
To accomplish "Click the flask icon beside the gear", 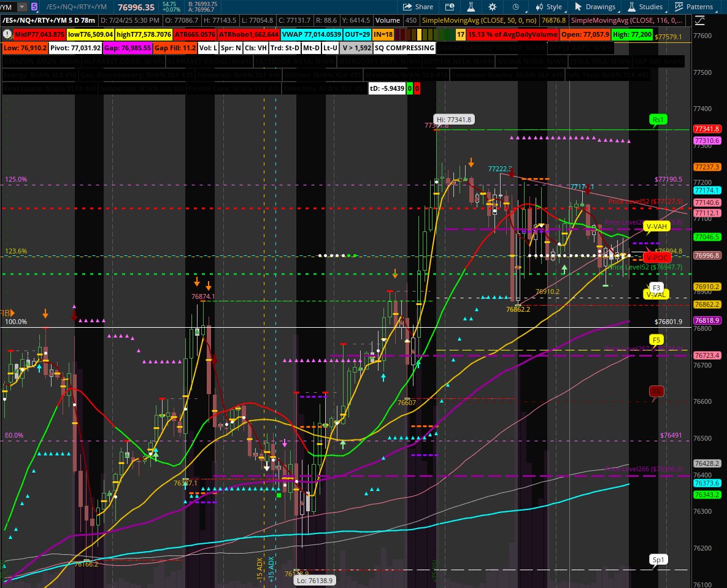I will pos(471,7).
